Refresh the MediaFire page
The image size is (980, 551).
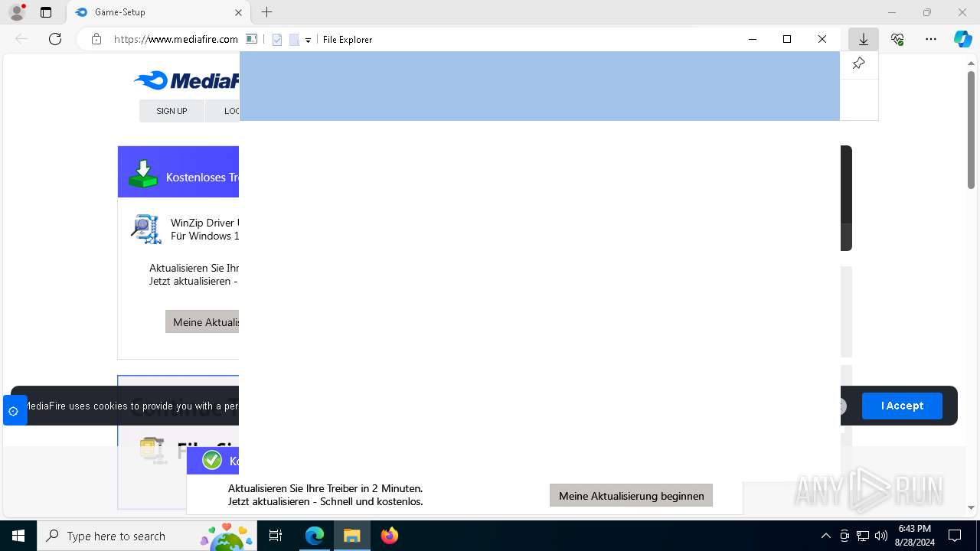point(55,39)
